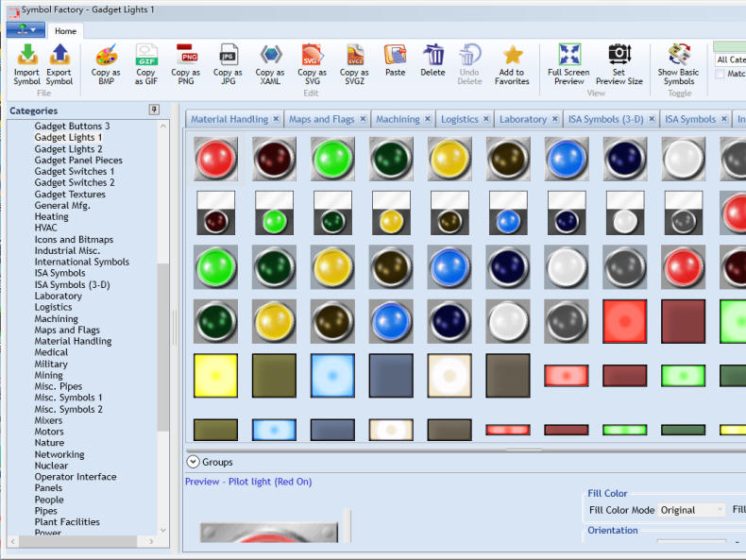Collapse the Groups section
This screenshot has width=746, height=560.
point(193,462)
